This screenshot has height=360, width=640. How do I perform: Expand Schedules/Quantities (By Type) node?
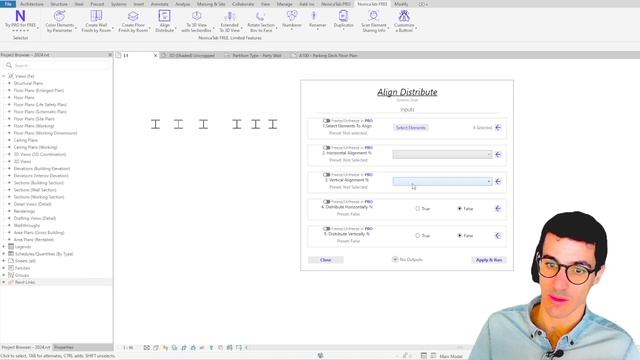point(4,254)
